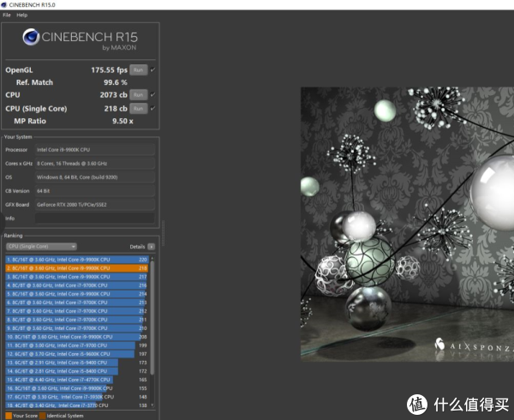Click the GFX Board field GeForce RTX 2080 Ti
This screenshot has height=420, width=514.
(x=95, y=205)
